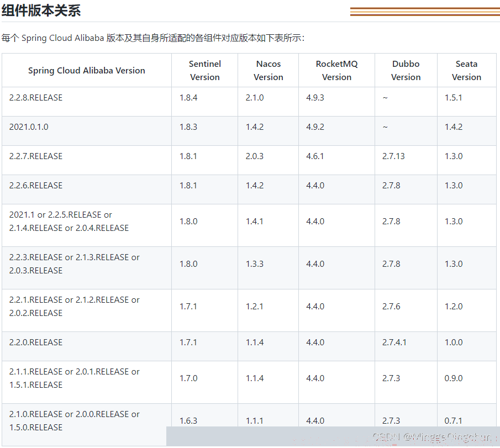Click Sentinel value 1.7.0
Image resolution: width=500 pixels, height=448 pixels.
coord(188,378)
